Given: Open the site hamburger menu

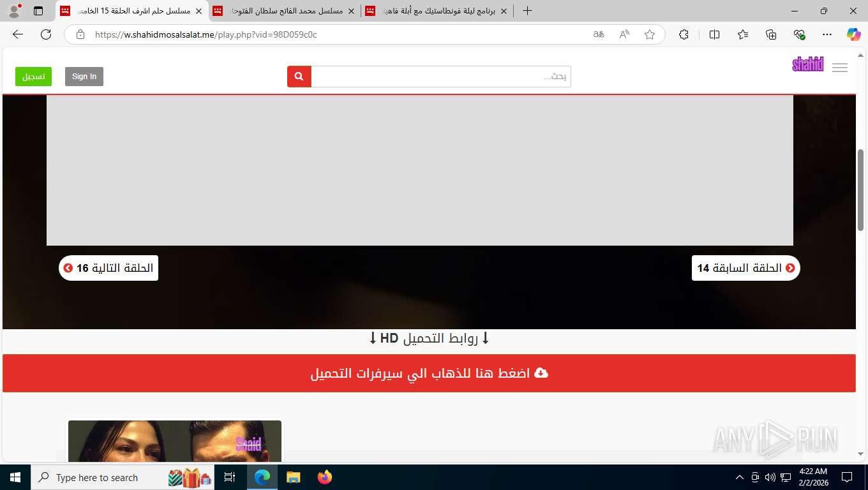Looking at the screenshot, I should coord(840,68).
